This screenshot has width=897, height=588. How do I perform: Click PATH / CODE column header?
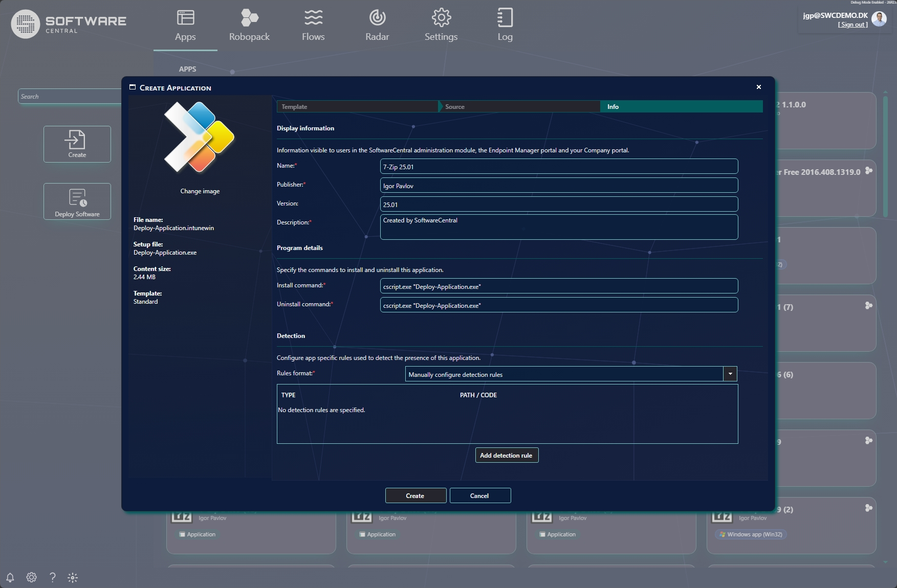point(478,395)
